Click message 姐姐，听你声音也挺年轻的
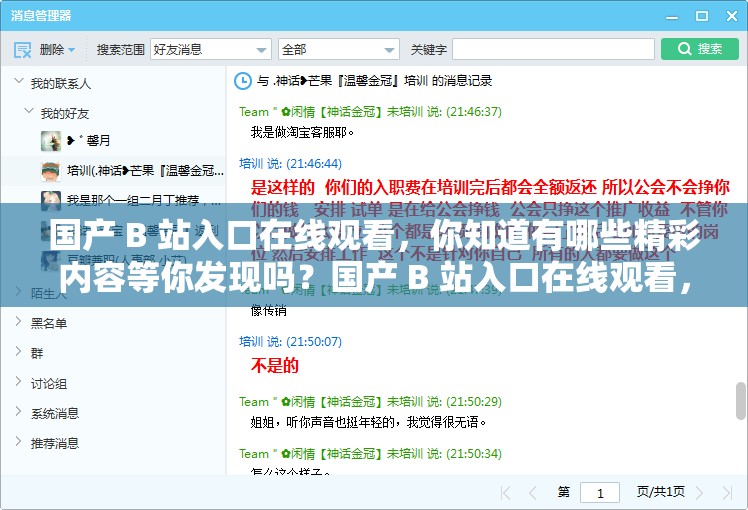The height and width of the screenshot is (510, 748). point(368,422)
